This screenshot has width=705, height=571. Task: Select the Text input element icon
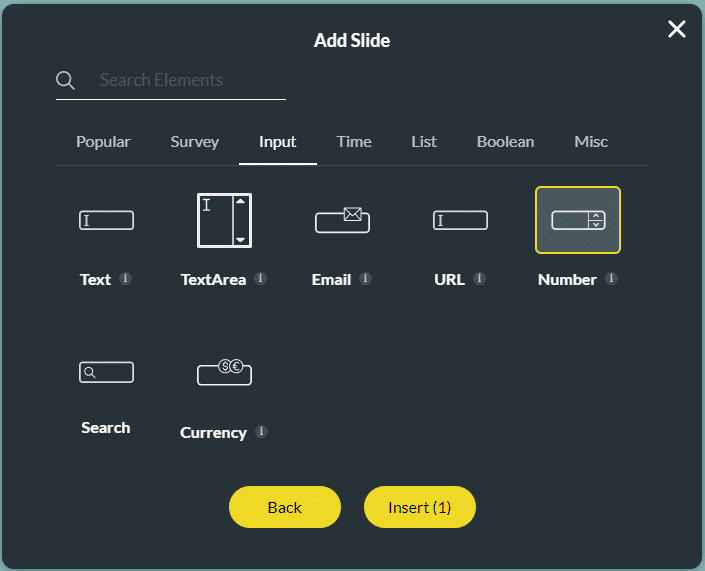pyautogui.click(x=106, y=220)
